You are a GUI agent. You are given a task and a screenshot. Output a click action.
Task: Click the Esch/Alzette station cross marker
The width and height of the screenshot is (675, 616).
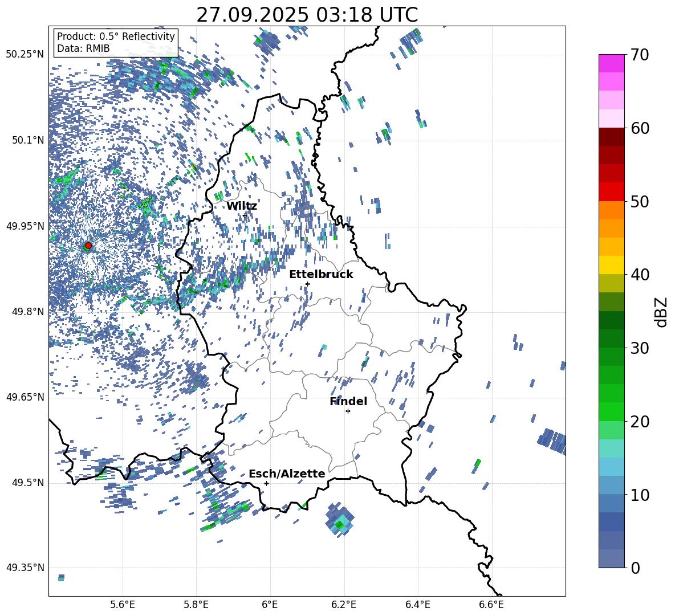[266, 483]
